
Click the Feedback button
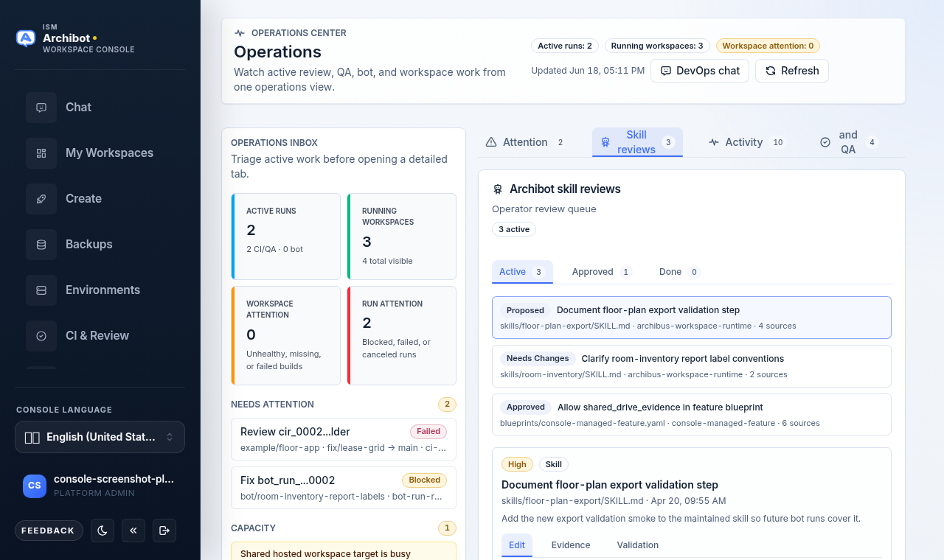point(49,531)
